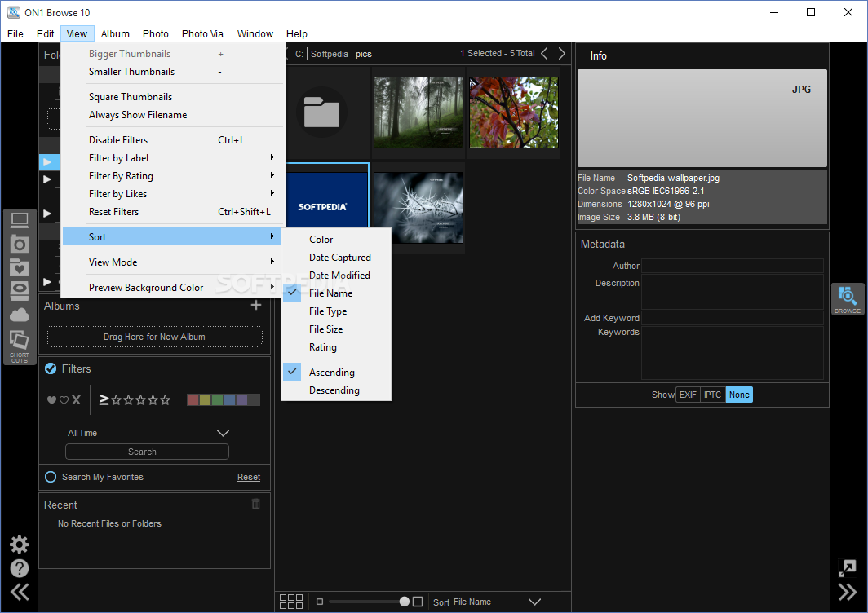Expand the Filter by Likes submenu
The height and width of the screenshot is (613, 868).
coord(173,194)
